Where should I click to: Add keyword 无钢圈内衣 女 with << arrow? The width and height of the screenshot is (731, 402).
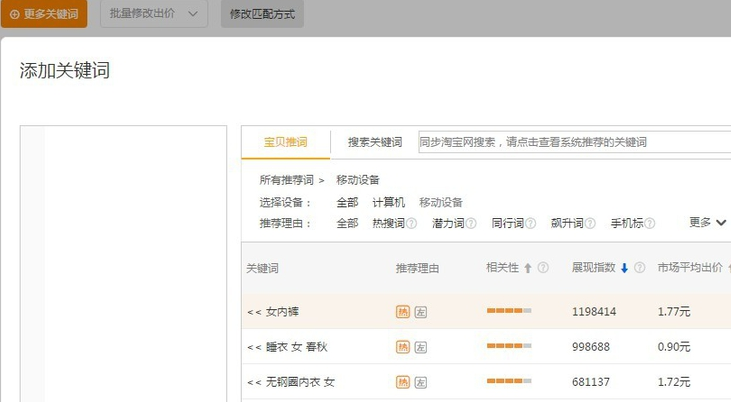254,382
